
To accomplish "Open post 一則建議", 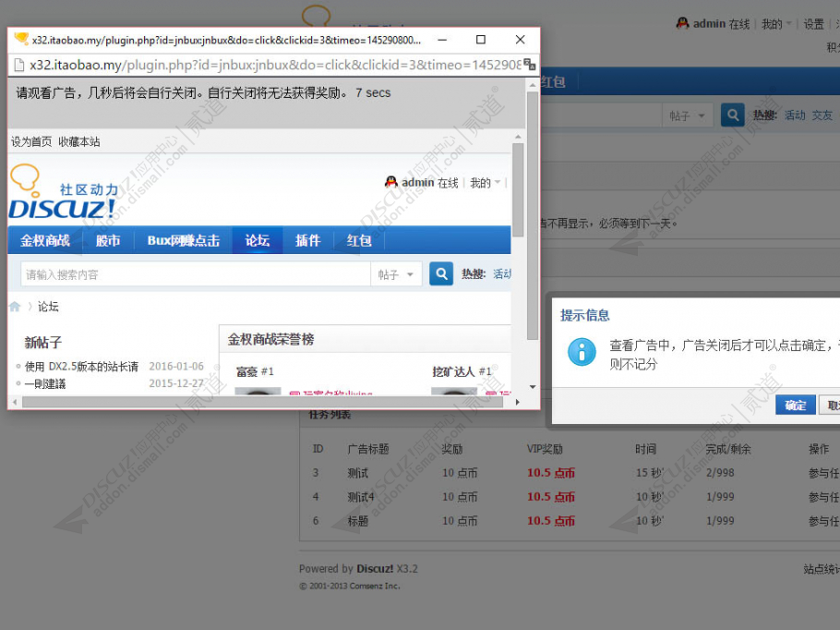I will click(x=45, y=384).
